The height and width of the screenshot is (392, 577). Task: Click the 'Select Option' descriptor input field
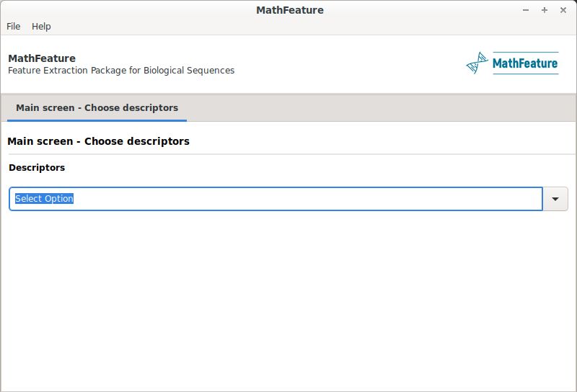click(x=276, y=199)
